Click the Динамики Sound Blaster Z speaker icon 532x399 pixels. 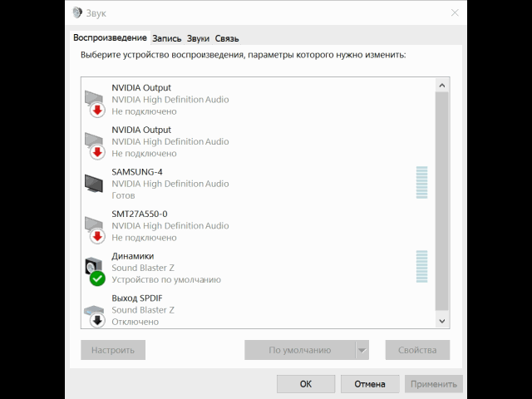[94, 271]
